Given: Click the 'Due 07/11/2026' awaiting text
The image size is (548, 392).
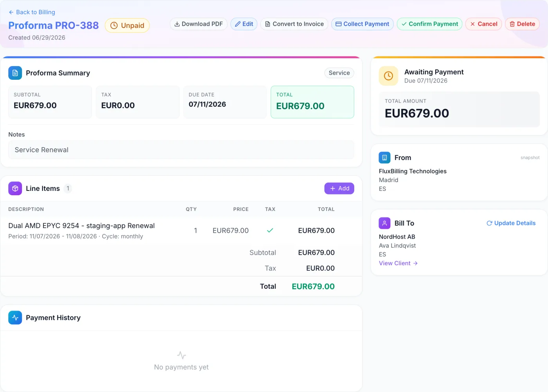Looking at the screenshot, I should [426, 81].
